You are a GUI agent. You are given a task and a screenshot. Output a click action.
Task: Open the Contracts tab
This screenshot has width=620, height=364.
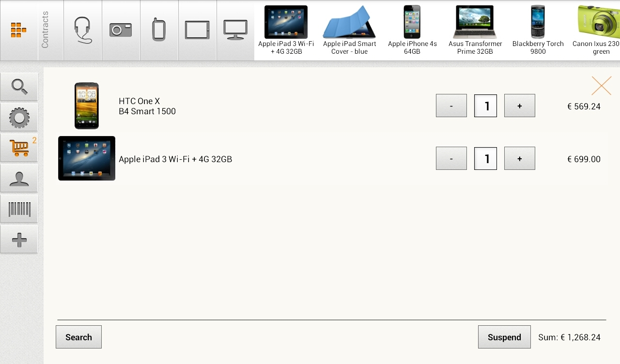point(51,30)
